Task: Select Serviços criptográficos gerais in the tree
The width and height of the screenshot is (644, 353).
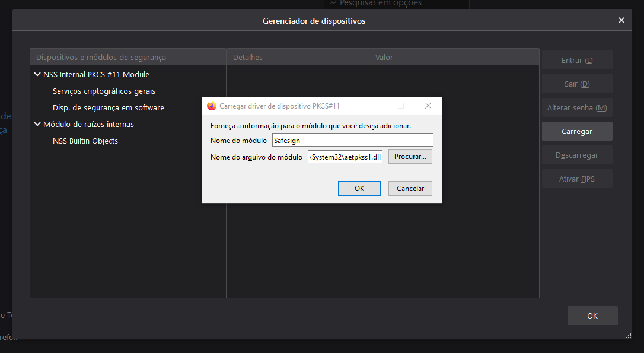Action: pyautogui.click(x=104, y=91)
